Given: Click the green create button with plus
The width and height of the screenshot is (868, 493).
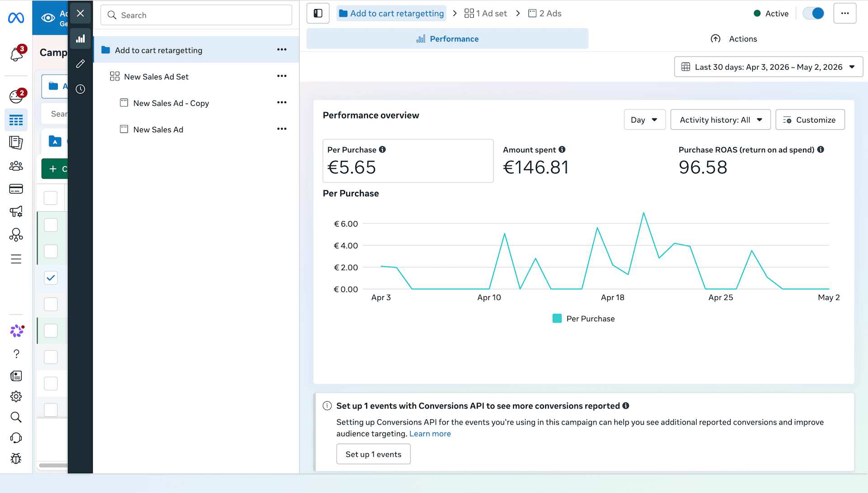Looking at the screenshot, I should [55, 169].
